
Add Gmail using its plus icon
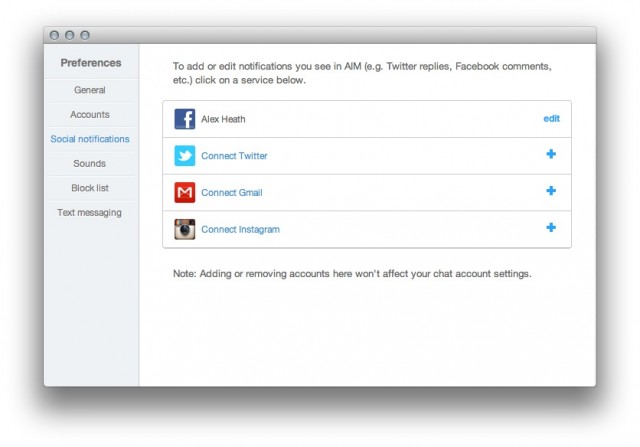(x=551, y=191)
